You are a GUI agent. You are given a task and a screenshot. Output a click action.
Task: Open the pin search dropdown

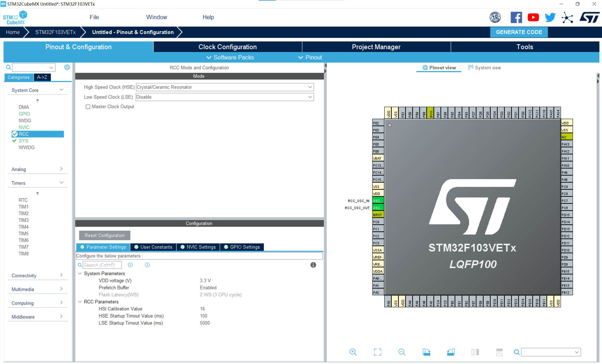[551, 352]
